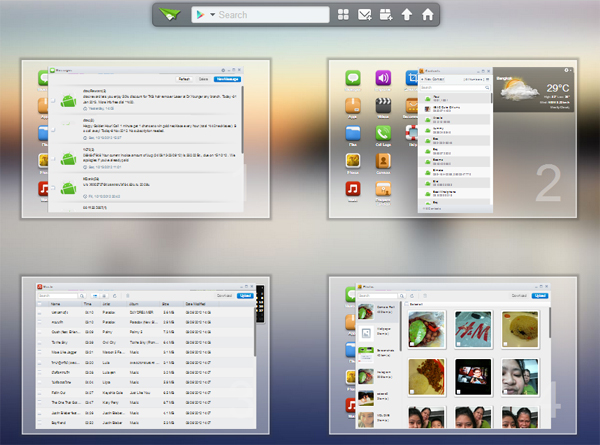Click the Music list vertical scrollbar
Viewport: 600px width, 445px height.
click(255, 332)
